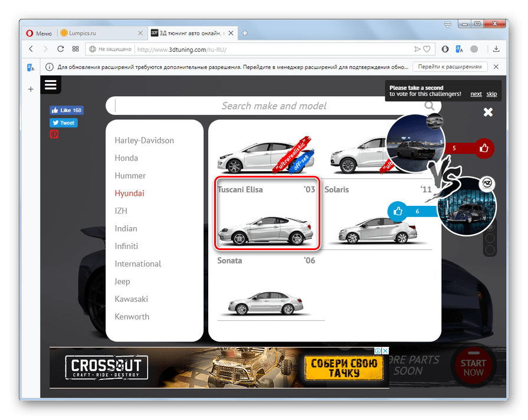This screenshot has width=528, height=420.
Task: Open the hamburger menu on the site
Action: point(51,85)
